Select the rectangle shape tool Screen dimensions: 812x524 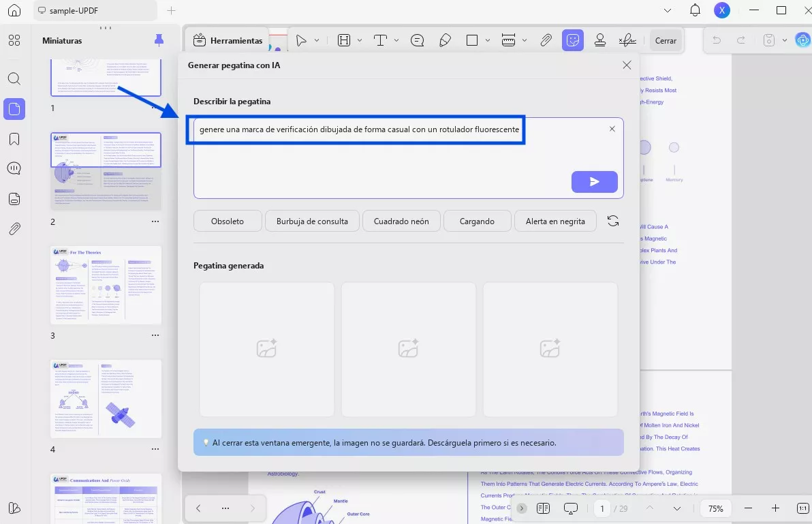click(472, 40)
